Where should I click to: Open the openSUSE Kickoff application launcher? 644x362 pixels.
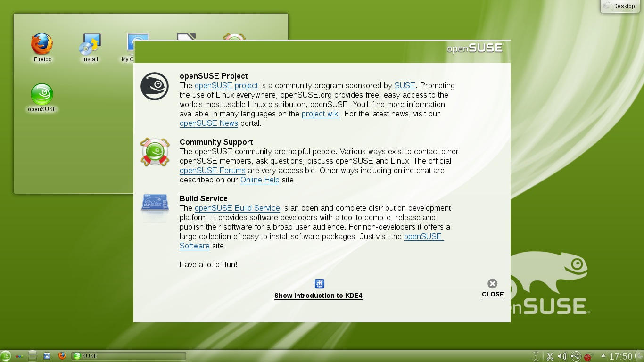[6, 356]
